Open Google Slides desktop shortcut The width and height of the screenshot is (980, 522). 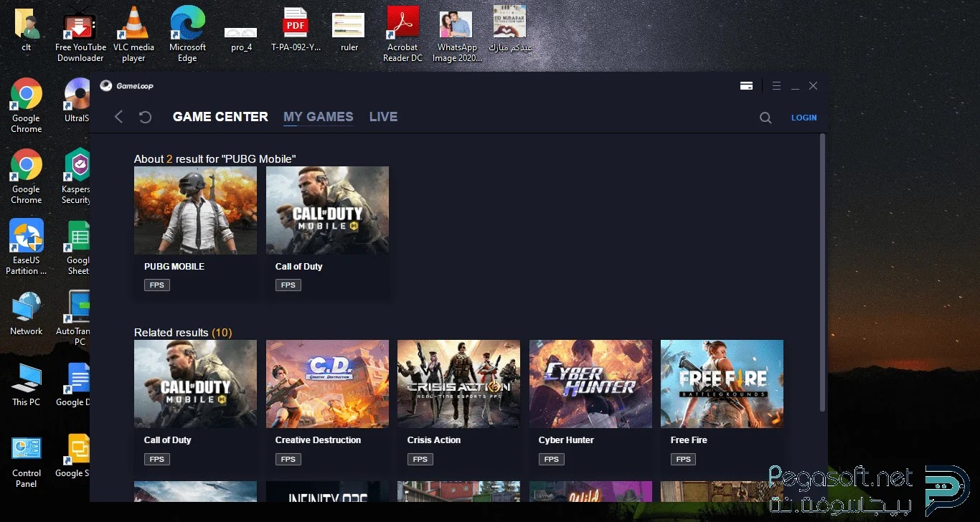tap(72, 455)
